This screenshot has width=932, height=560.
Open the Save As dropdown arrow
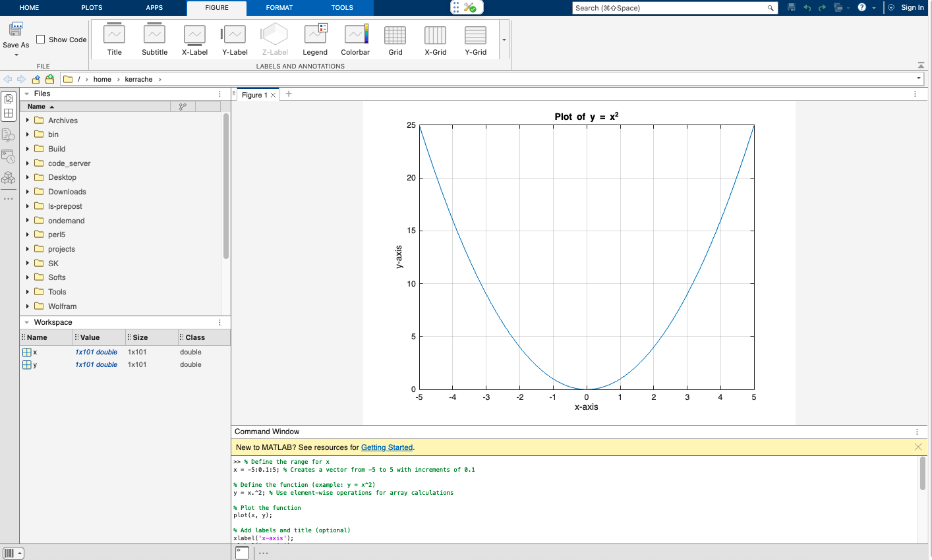16,55
